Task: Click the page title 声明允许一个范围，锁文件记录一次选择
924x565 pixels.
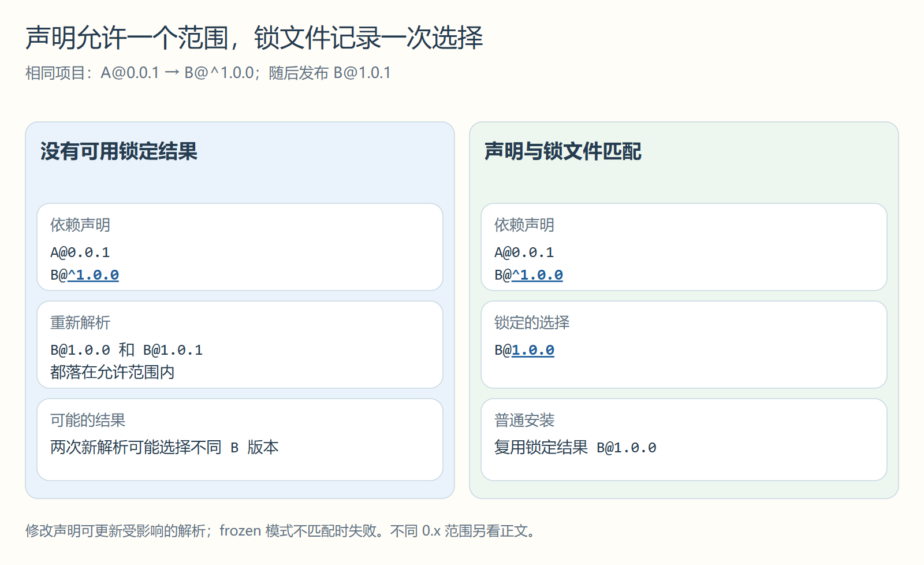Action: tap(254, 38)
